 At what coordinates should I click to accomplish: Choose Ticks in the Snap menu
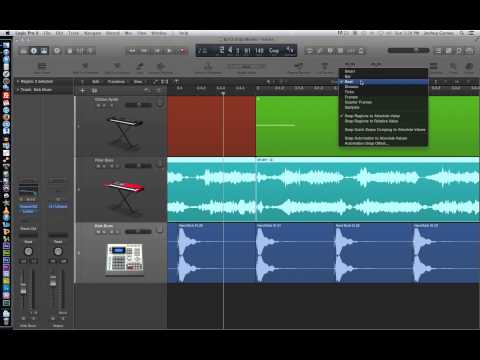click(383, 92)
